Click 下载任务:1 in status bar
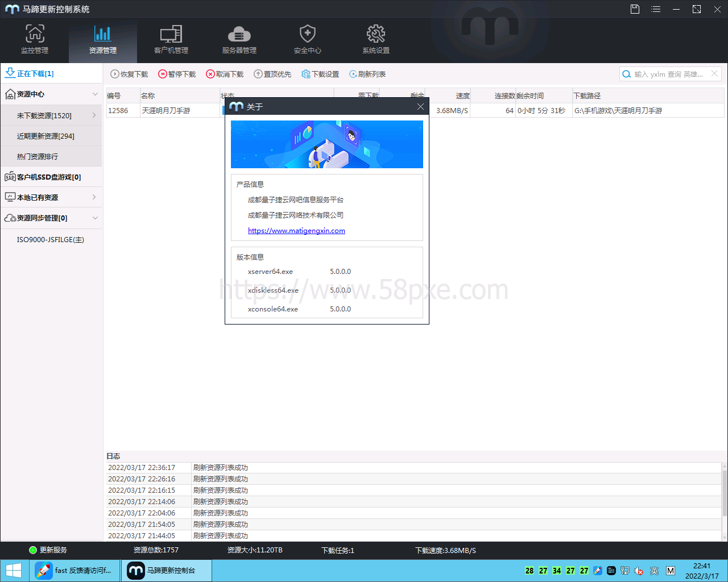The width and height of the screenshot is (728, 582). pyautogui.click(x=338, y=550)
